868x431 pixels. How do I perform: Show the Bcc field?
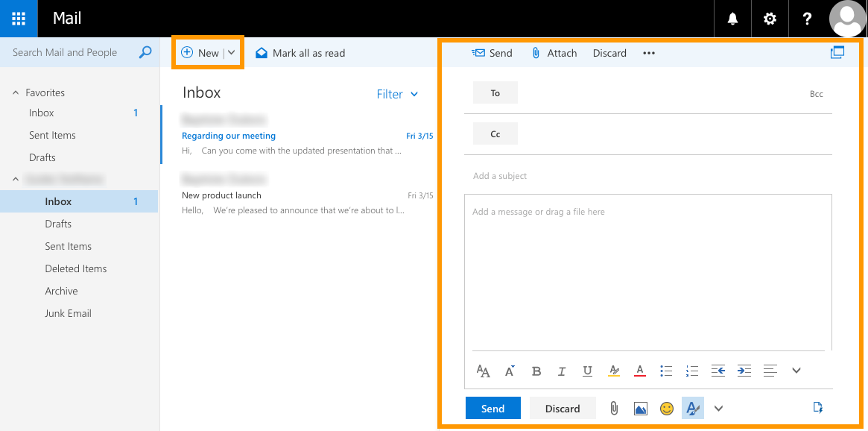[x=816, y=94]
